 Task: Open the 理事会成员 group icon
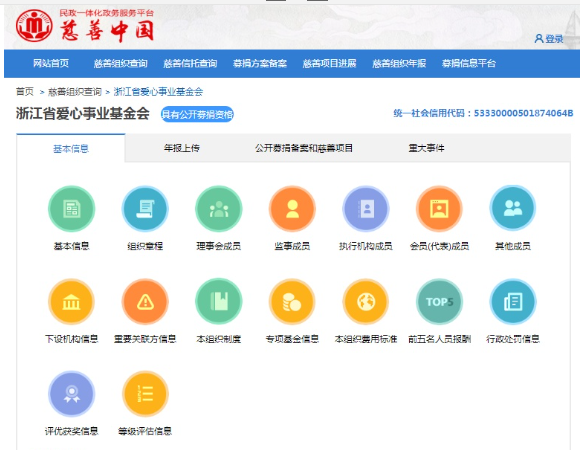tap(219, 209)
